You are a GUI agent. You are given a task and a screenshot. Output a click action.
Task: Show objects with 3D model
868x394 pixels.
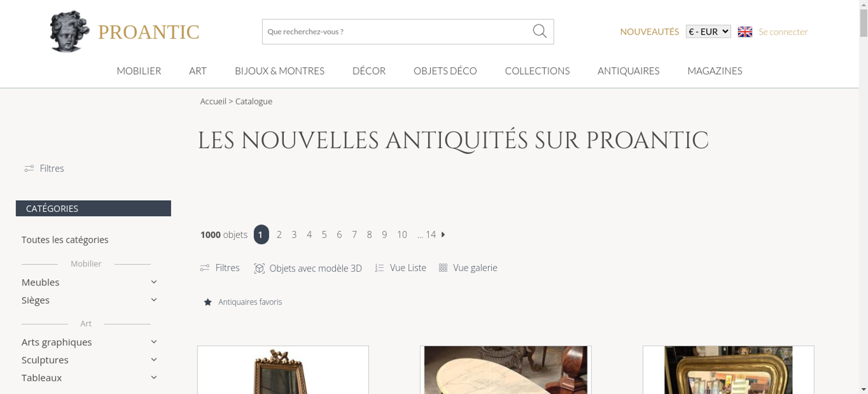click(308, 268)
